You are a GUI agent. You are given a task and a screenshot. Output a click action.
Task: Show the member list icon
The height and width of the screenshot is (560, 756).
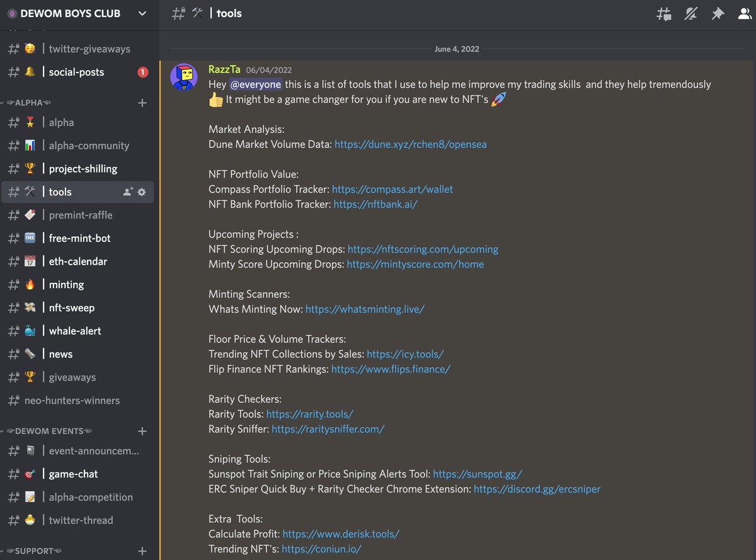tap(745, 14)
